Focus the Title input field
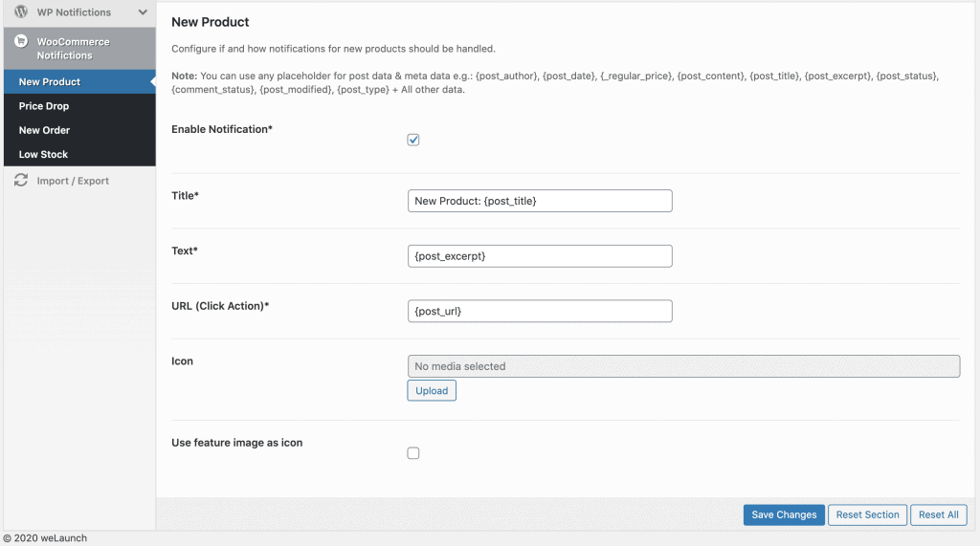 click(540, 201)
